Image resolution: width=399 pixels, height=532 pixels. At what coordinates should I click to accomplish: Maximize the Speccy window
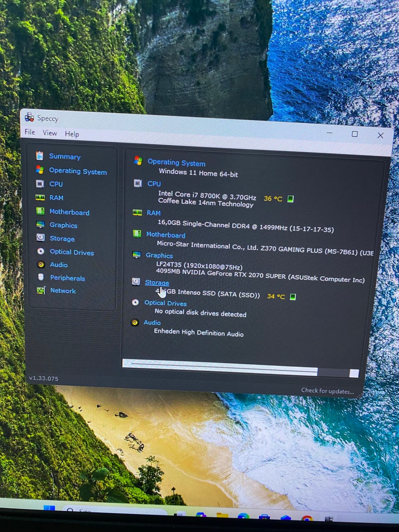click(x=355, y=134)
